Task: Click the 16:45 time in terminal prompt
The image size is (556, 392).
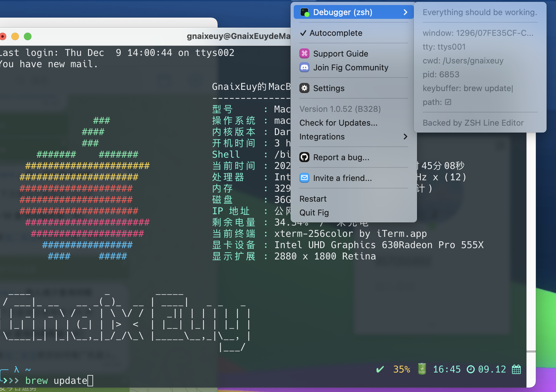Action: coord(447,369)
